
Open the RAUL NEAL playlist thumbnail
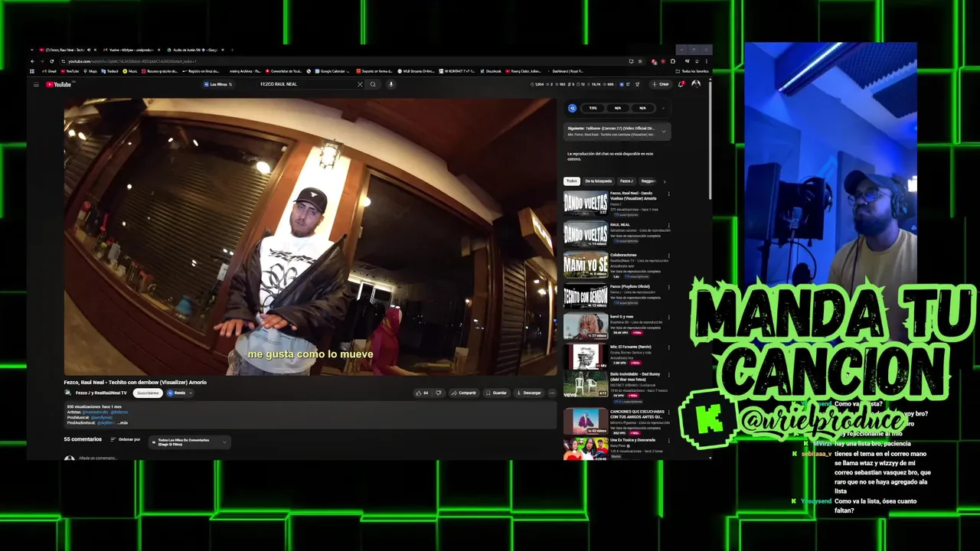click(x=586, y=233)
